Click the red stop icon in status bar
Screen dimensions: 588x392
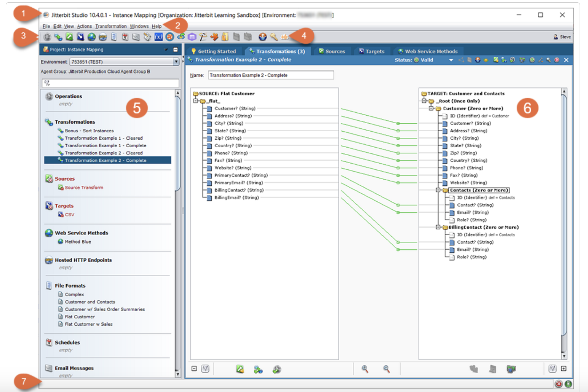(559, 384)
